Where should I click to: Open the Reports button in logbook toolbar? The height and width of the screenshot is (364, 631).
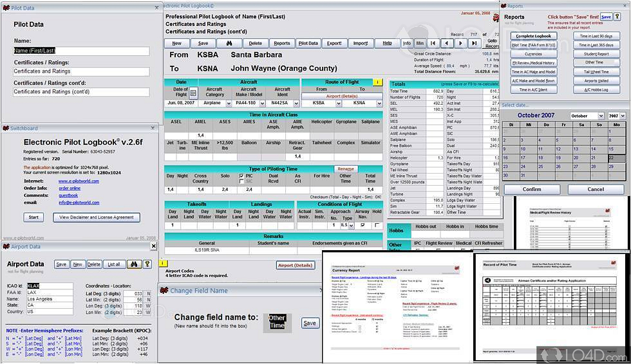click(x=281, y=43)
